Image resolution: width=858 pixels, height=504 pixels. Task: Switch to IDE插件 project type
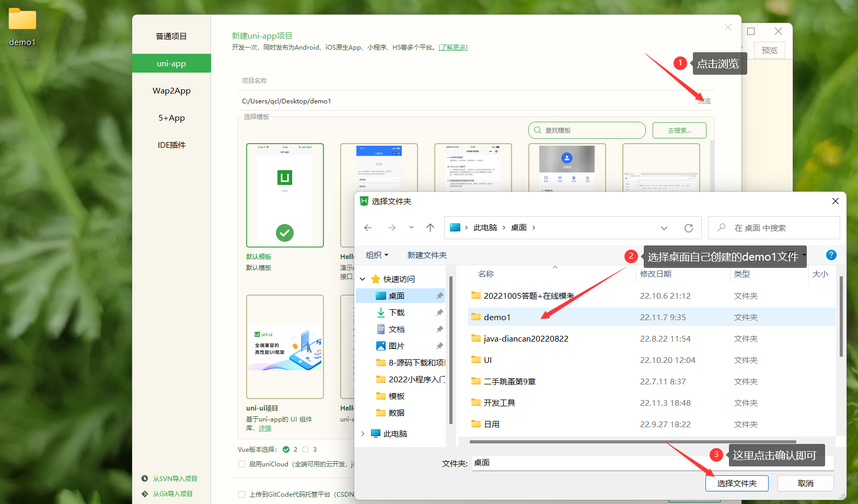171,145
